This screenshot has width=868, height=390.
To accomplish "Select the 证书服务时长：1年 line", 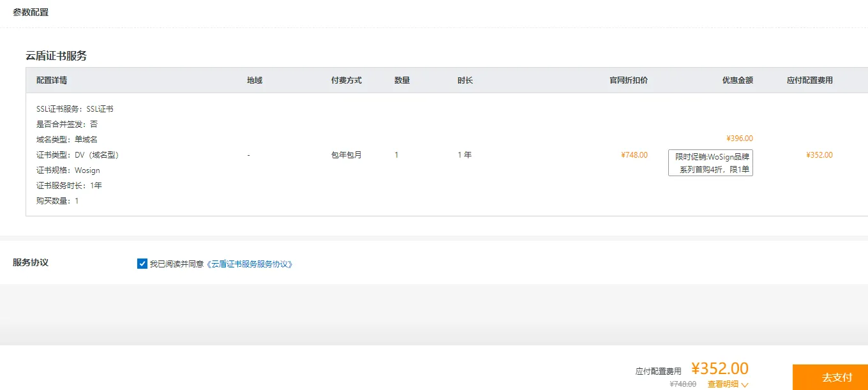I will click(69, 186).
